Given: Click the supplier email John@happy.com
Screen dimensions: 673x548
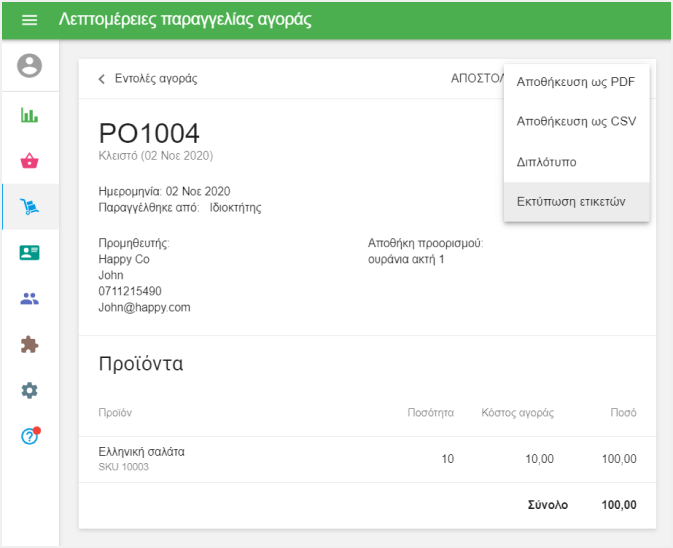Looking at the screenshot, I should [x=144, y=307].
